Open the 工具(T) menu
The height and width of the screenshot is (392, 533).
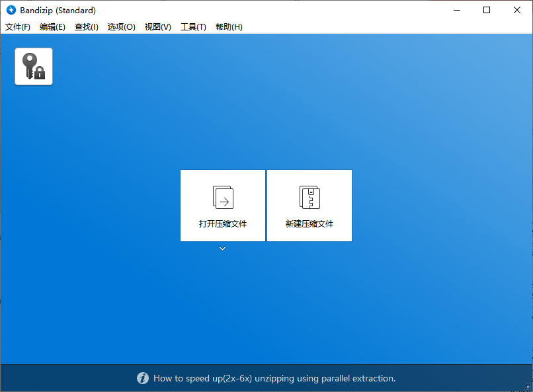pyautogui.click(x=193, y=26)
